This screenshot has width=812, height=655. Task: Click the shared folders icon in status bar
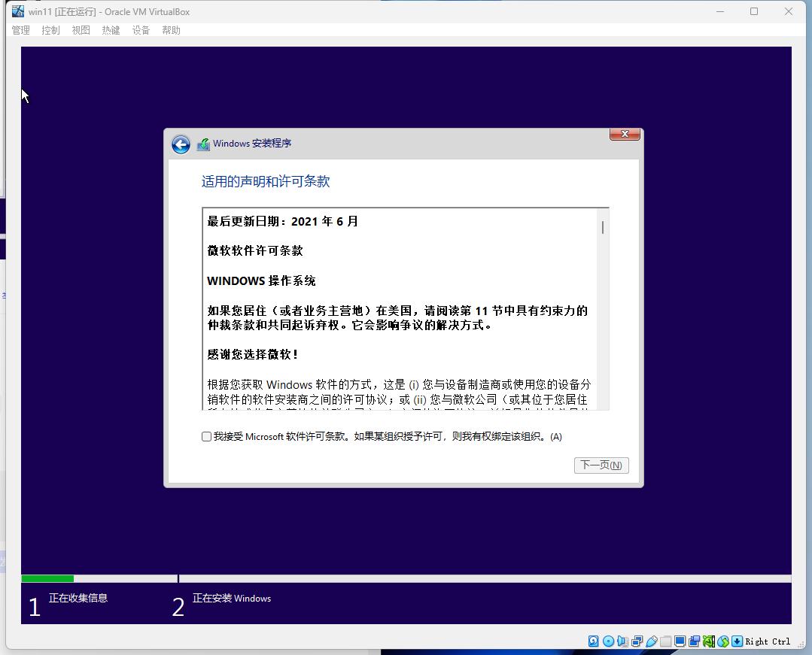(x=667, y=641)
